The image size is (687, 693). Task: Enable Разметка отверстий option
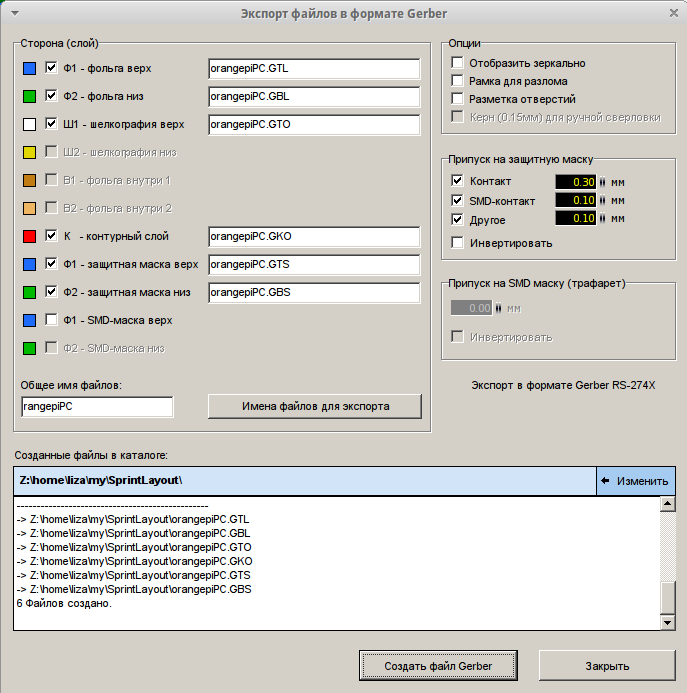pyautogui.click(x=457, y=98)
